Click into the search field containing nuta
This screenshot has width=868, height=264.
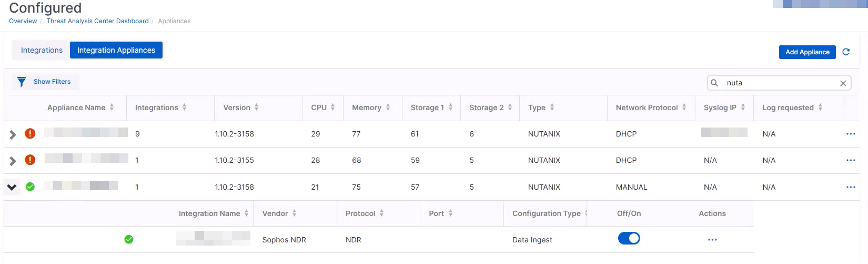click(779, 83)
